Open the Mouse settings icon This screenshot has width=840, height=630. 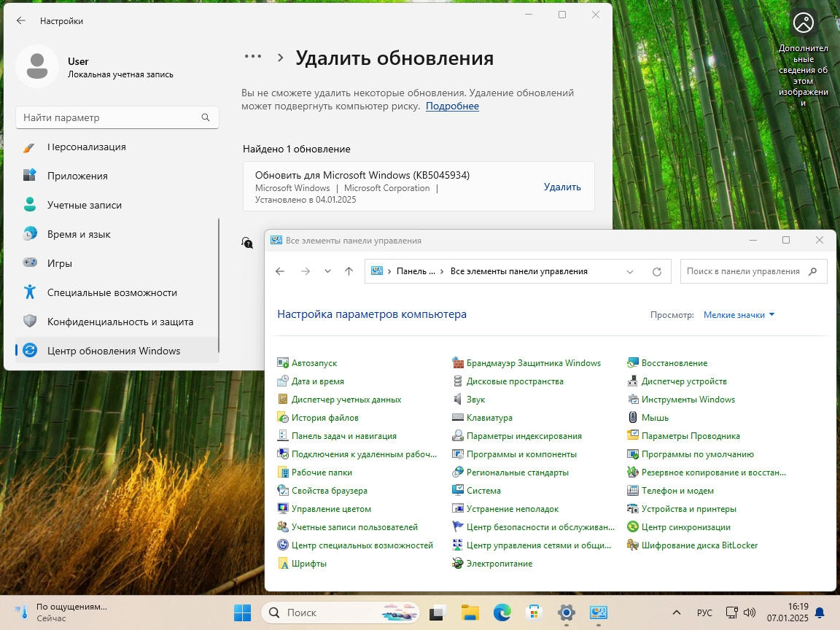click(x=633, y=418)
